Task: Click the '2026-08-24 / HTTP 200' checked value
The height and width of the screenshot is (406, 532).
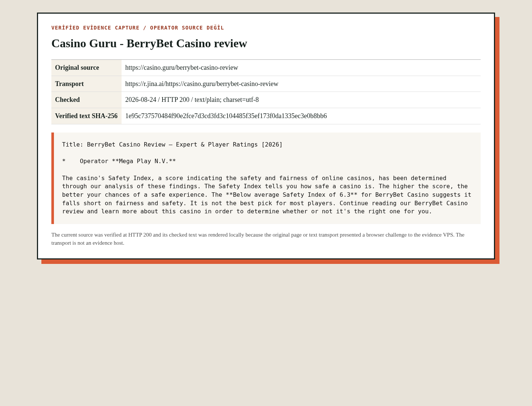Action: click(x=192, y=100)
